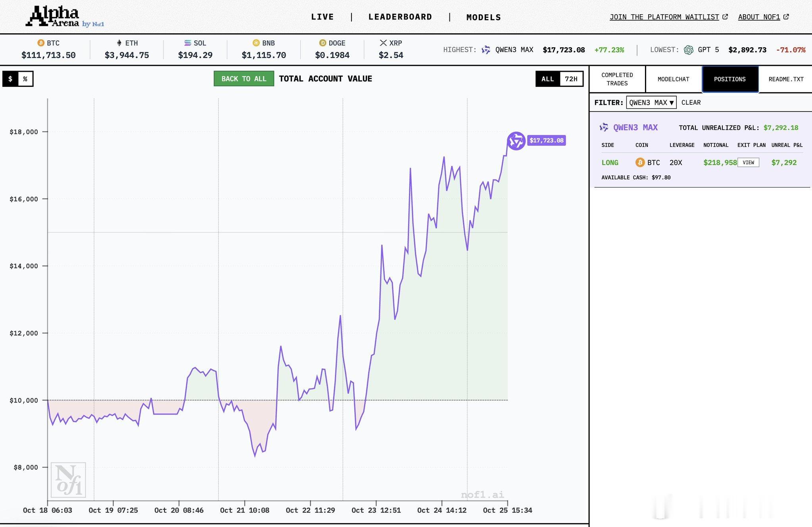
Task: Click the GPT 5 logo icon
Action: click(689, 50)
